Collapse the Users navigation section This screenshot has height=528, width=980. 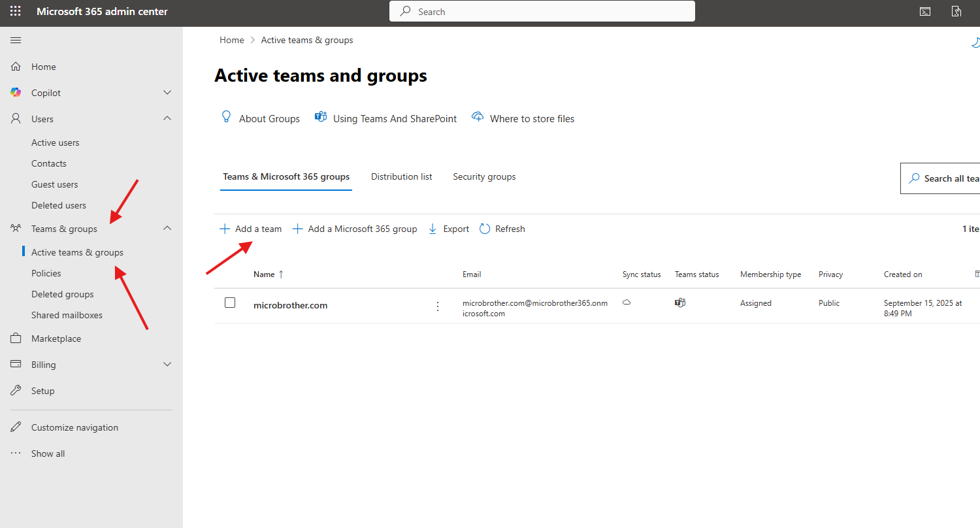pyautogui.click(x=167, y=118)
